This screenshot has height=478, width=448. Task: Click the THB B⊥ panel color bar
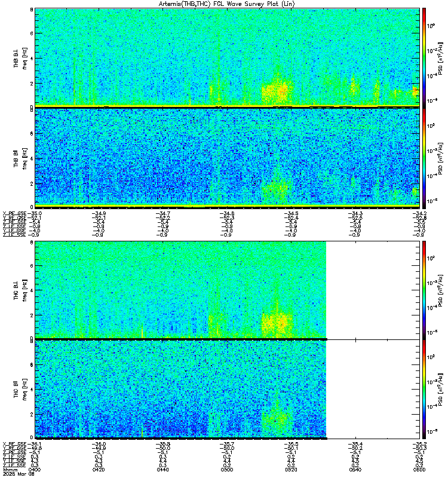pyautogui.click(x=424, y=58)
